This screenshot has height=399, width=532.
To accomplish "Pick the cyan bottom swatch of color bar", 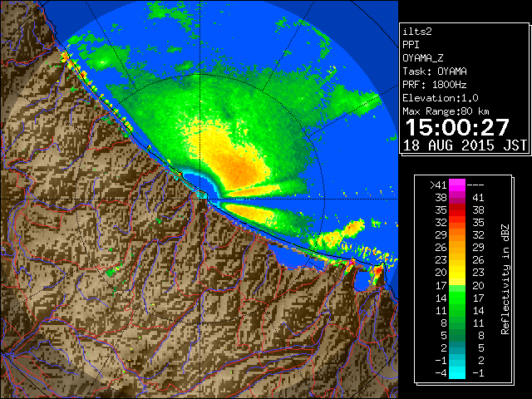I will 457,372.
